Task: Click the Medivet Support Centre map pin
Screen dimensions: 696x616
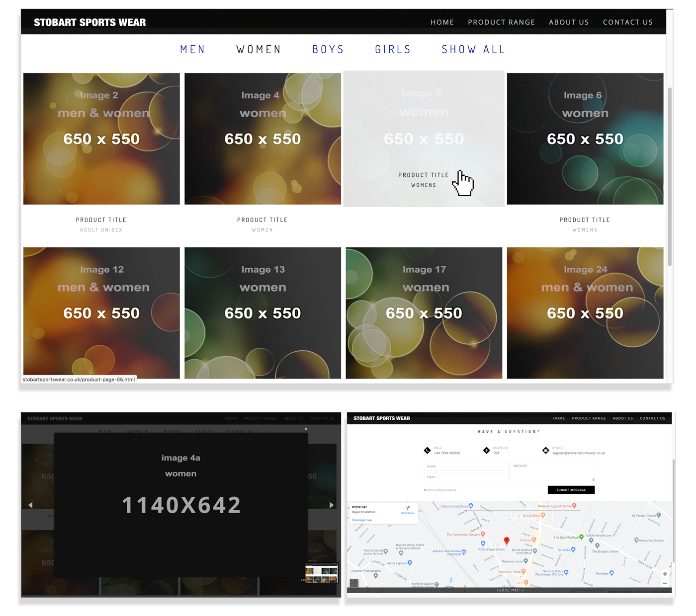Action: [x=574, y=506]
